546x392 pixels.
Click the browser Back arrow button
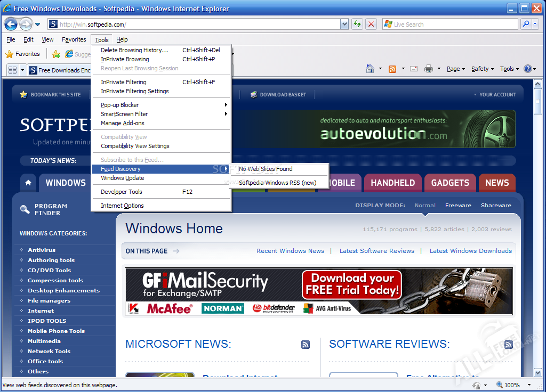(x=11, y=24)
